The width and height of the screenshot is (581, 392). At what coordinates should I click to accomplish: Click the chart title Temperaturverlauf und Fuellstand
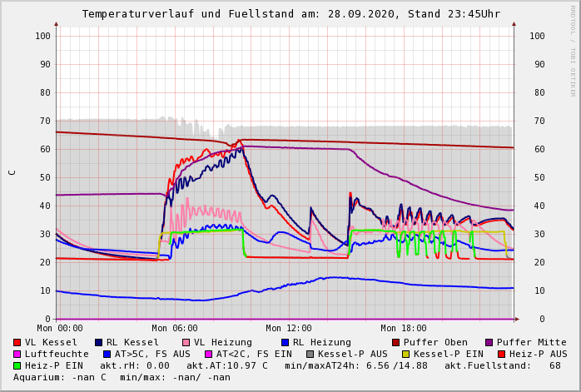290,14
